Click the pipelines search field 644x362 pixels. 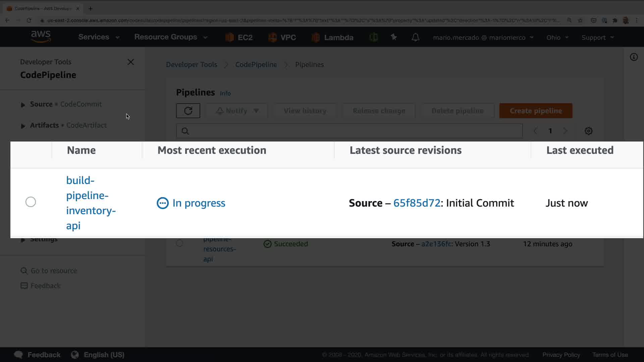coord(349,131)
